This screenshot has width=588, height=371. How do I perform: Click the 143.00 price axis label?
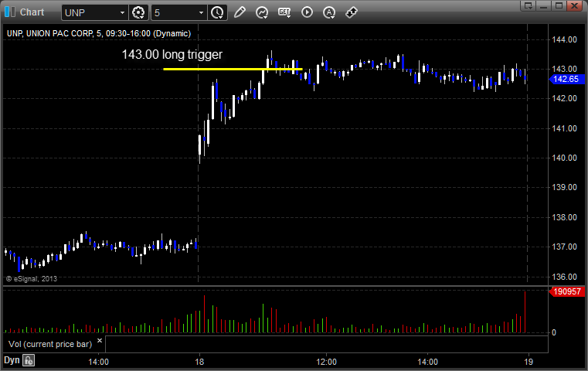tap(564, 69)
